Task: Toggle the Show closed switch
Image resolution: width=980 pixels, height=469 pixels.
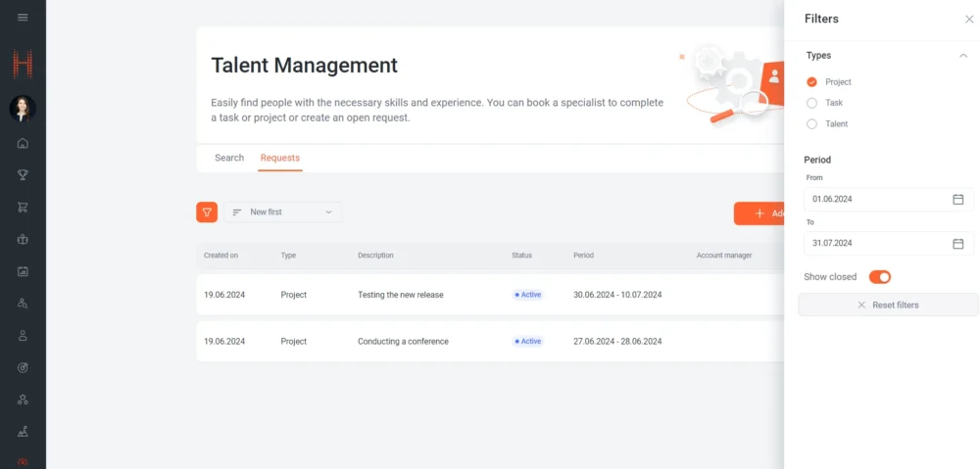Action: tap(879, 277)
